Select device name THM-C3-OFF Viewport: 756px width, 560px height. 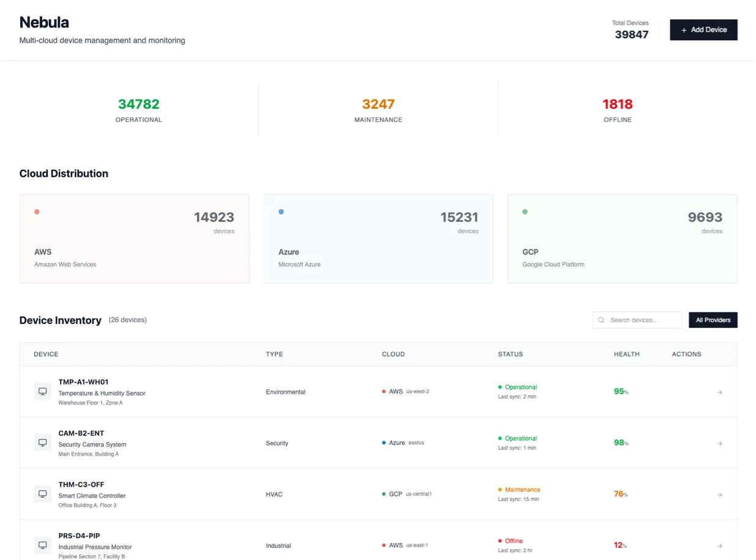point(81,485)
